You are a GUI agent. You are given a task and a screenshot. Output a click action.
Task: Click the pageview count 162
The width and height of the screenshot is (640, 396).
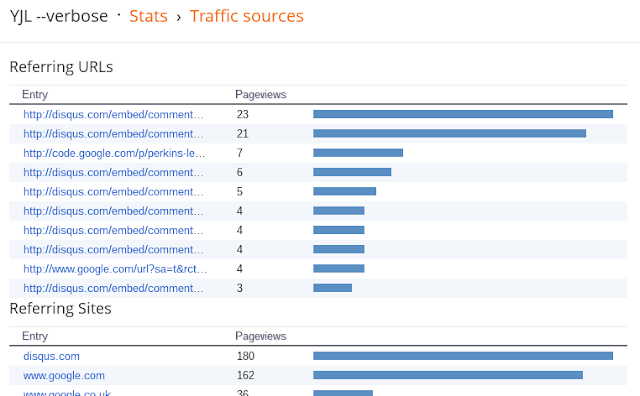point(246,375)
